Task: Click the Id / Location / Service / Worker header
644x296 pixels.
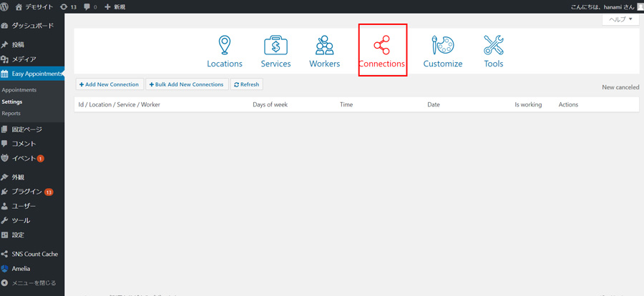Action: pos(119,104)
